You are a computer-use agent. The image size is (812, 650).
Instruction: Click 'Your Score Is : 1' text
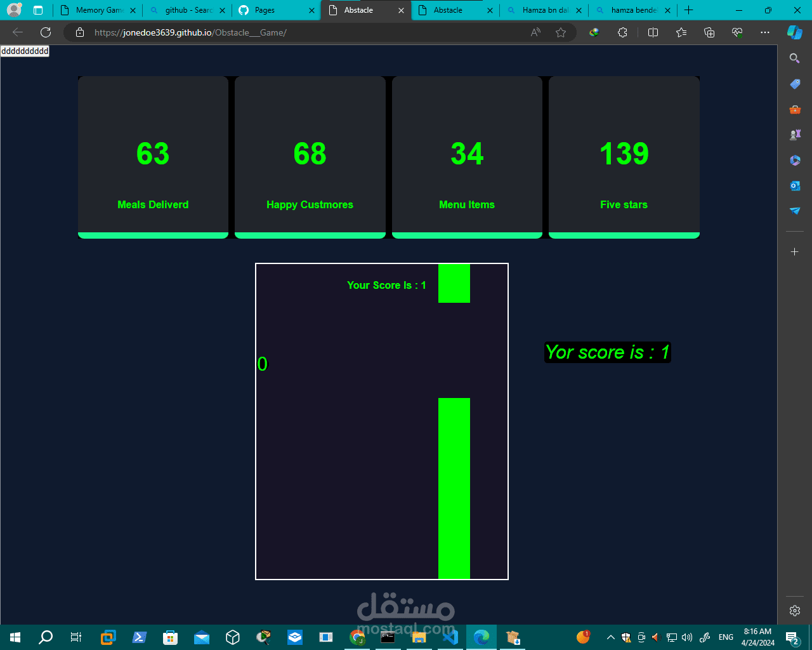pyautogui.click(x=386, y=286)
